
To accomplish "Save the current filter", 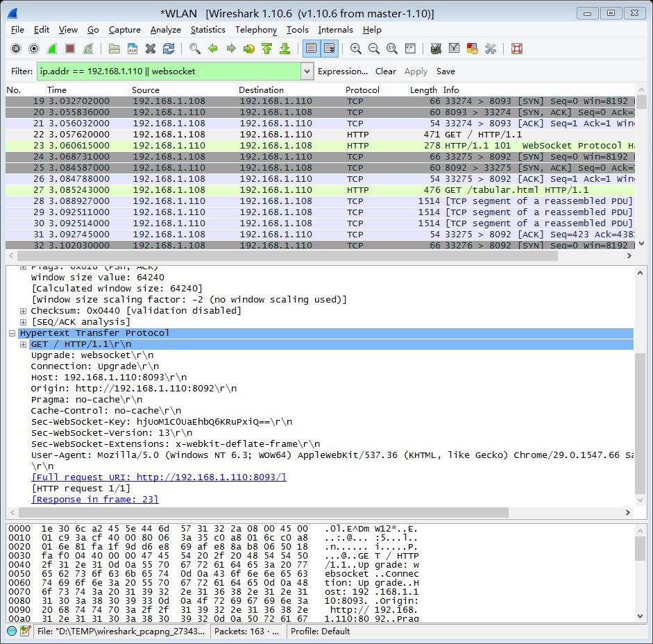I will (x=446, y=71).
